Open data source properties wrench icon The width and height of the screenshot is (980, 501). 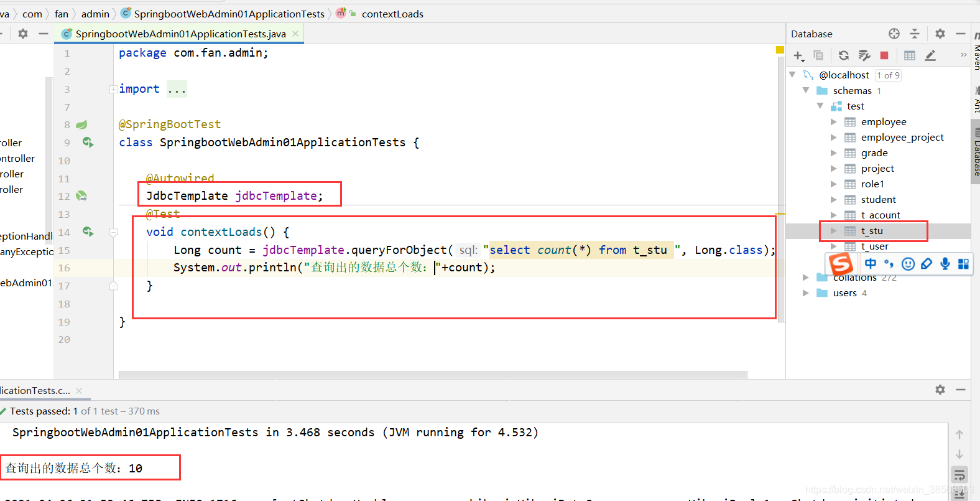pyautogui.click(x=864, y=55)
